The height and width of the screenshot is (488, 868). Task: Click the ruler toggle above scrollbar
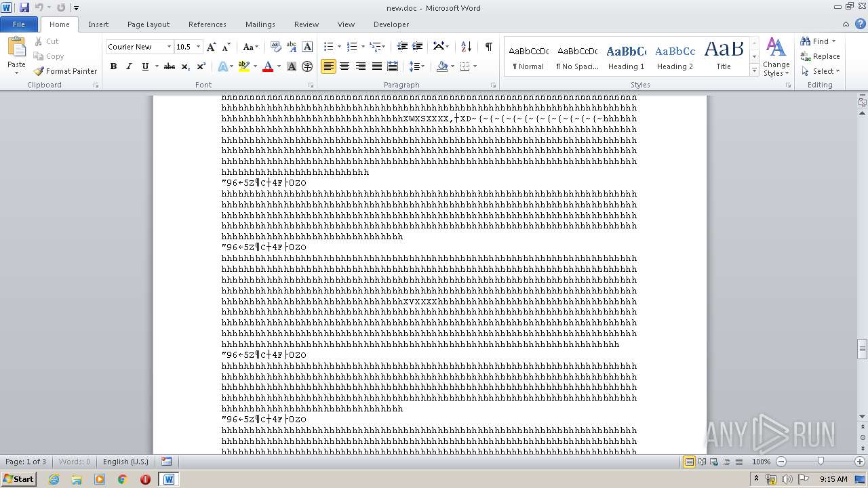862,102
